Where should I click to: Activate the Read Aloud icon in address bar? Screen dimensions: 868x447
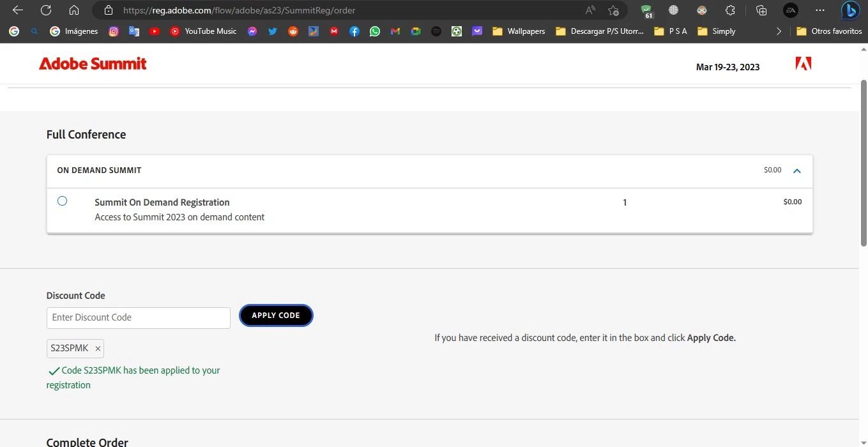(590, 10)
